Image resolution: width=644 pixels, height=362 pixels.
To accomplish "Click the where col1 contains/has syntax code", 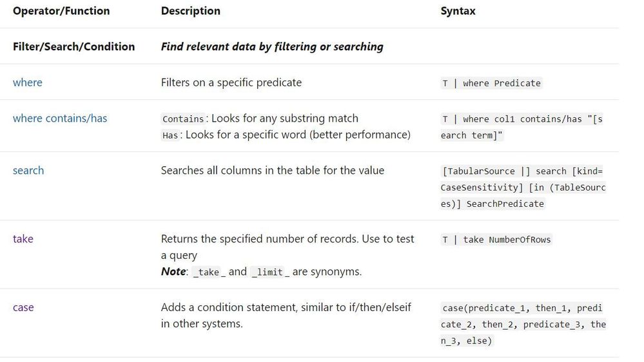I will click(x=522, y=128).
